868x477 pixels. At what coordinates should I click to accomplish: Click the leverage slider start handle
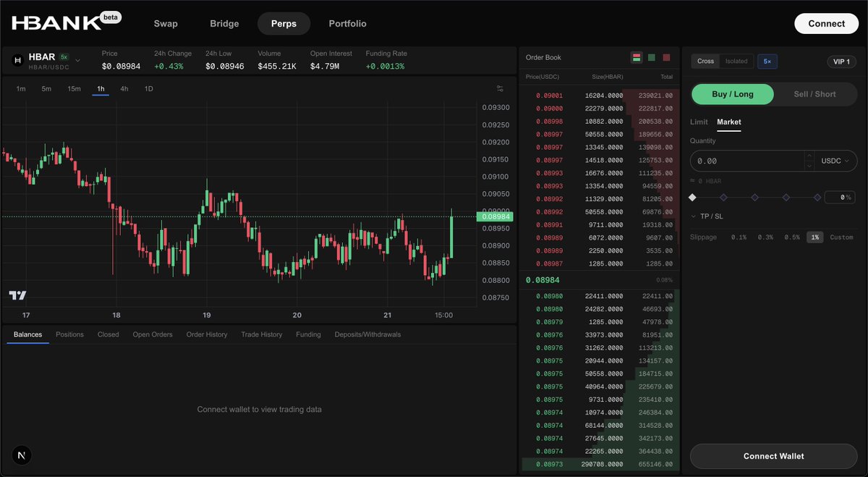pos(692,197)
